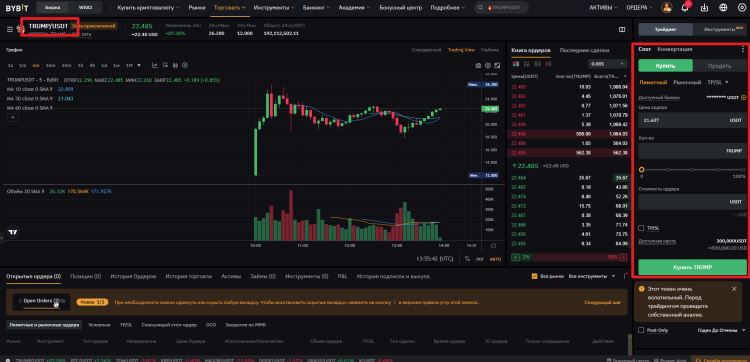Open the notifications bell icon

click(x=685, y=8)
